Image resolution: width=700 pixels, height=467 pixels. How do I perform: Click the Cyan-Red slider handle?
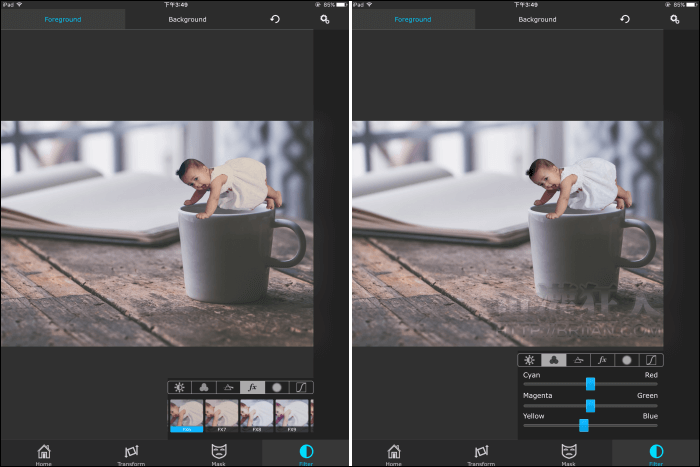[x=590, y=384]
